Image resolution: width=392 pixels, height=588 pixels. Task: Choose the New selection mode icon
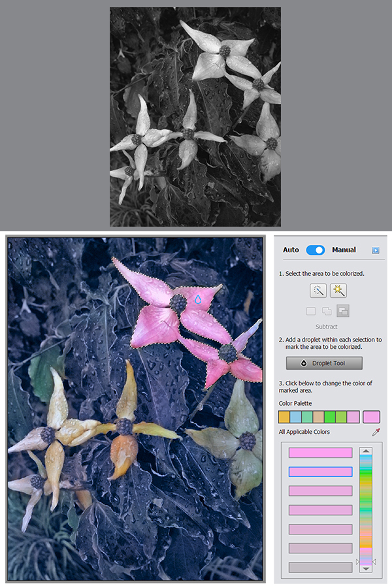point(311,311)
